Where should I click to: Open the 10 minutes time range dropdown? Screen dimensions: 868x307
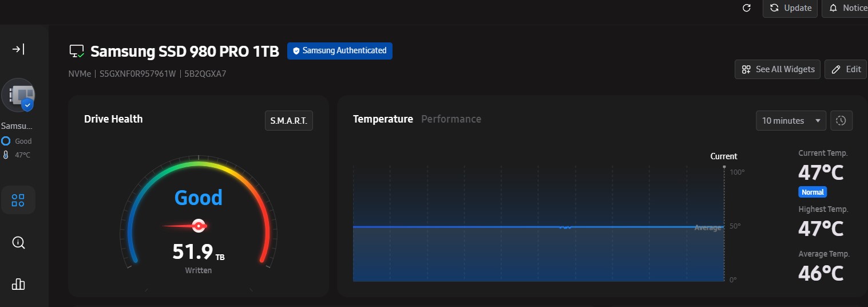[790, 121]
